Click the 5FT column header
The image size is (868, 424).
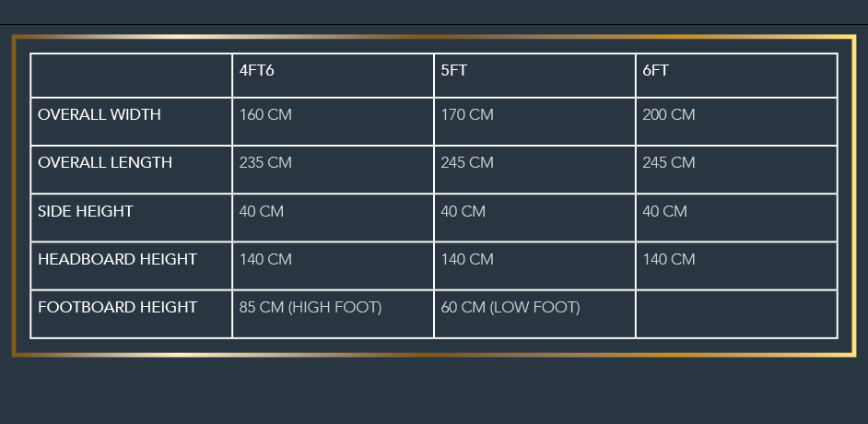point(454,71)
